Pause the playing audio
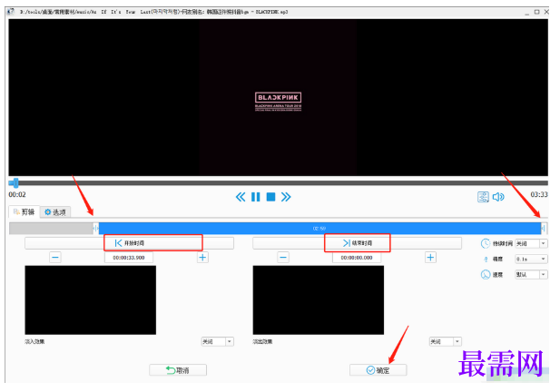Image resolution: width=560 pixels, height=392 pixels. (256, 197)
